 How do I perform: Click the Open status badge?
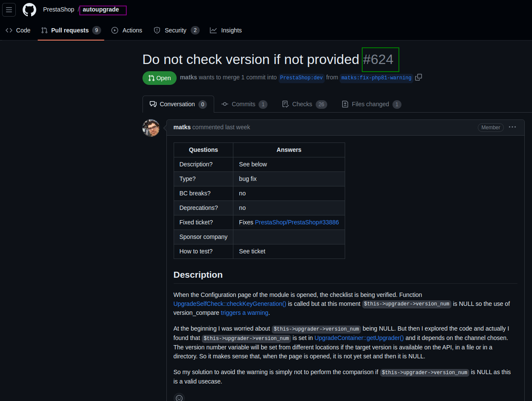coord(160,78)
